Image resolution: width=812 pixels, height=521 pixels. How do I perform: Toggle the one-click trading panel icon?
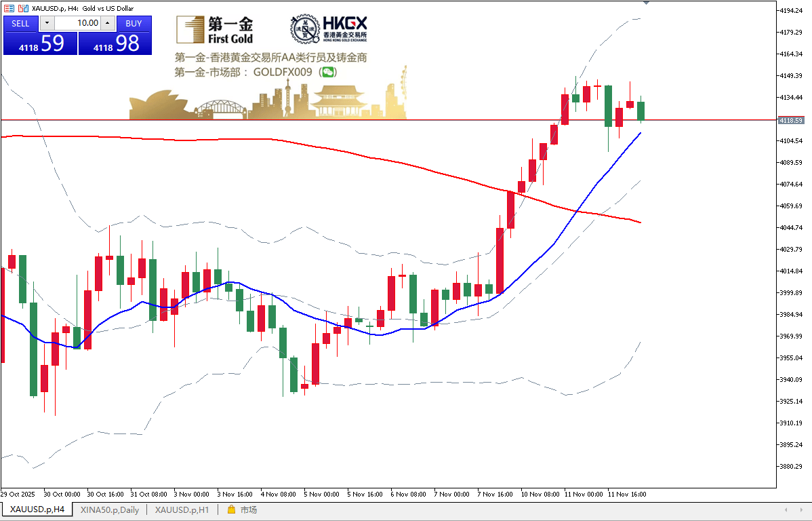[x=9, y=8]
